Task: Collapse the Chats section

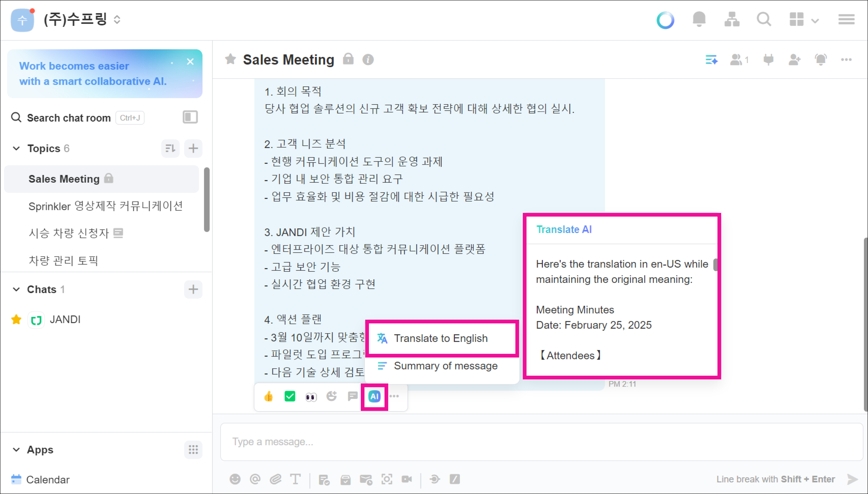Action: [x=16, y=289]
